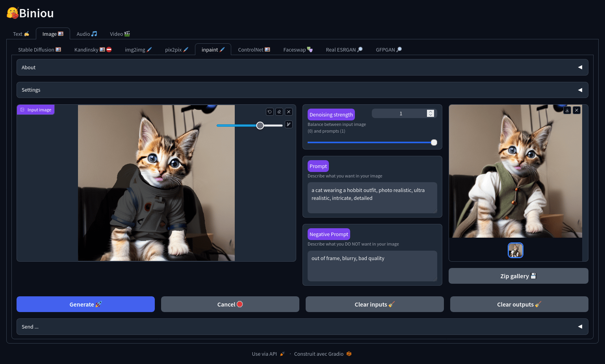Click the Cancel button

pos(230,304)
